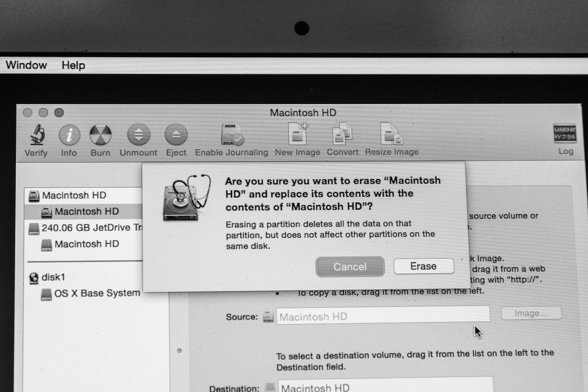Select Macintosh HD volume icon under JetDrive

[x=46, y=245]
